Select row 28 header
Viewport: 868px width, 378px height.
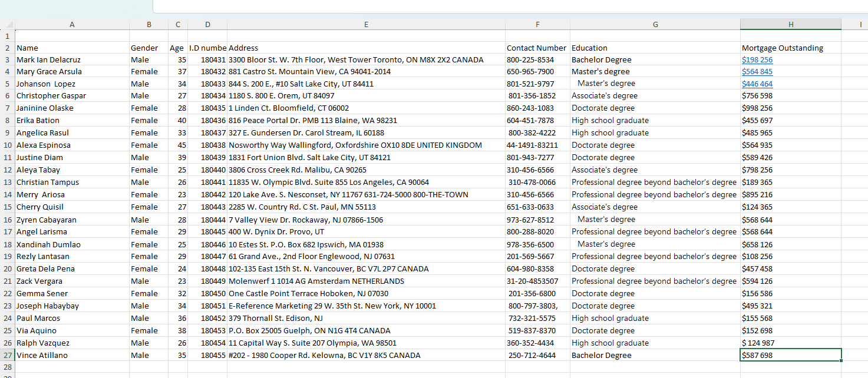click(8, 367)
